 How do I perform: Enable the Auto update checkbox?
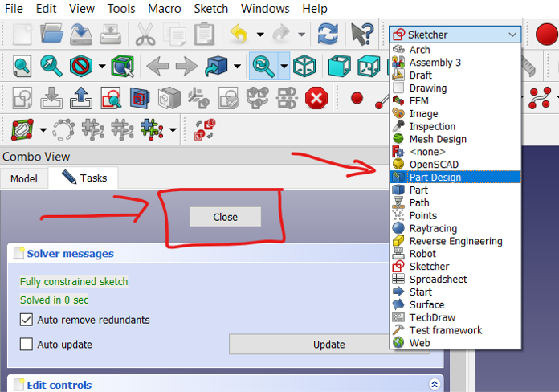[x=26, y=344]
